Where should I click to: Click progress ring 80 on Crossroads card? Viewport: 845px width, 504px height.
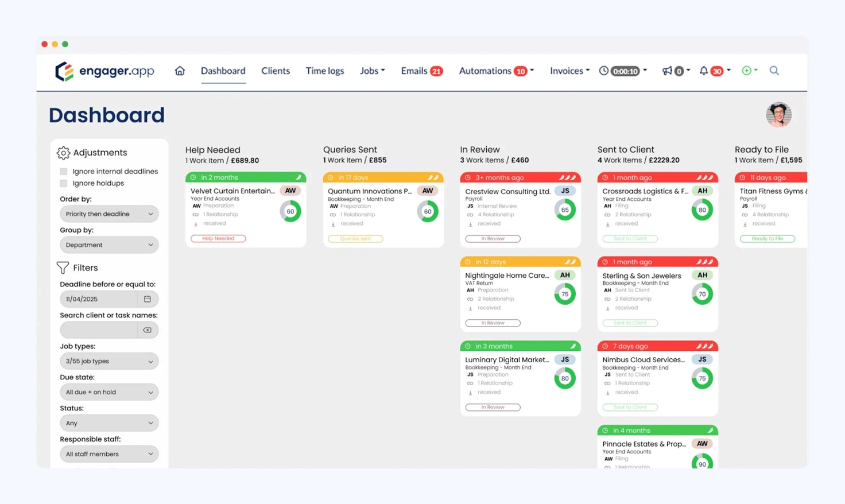point(702,210)
